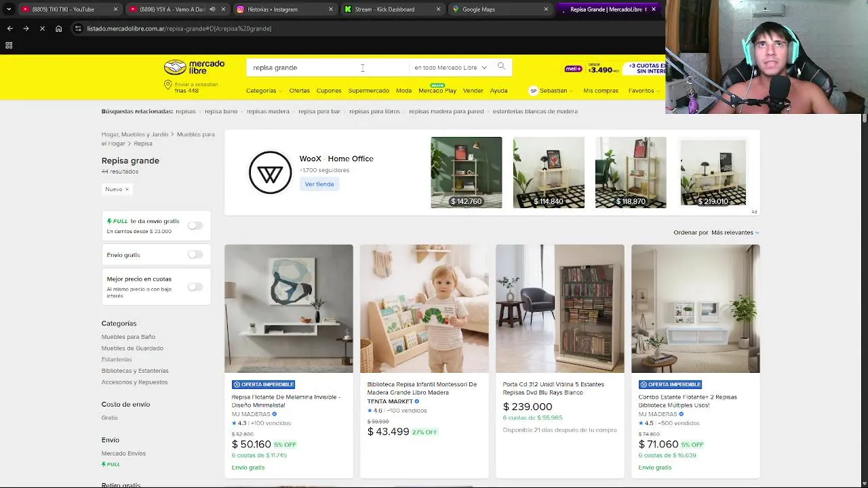The width and height of the screenshot is (868, 488).
Task: Toggle FULL te da envío gratis switch
Action: coord(195,226)
